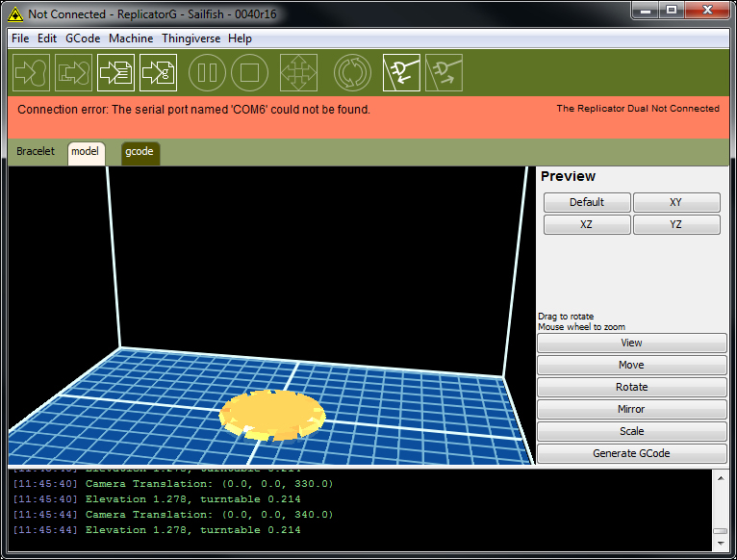Click the 'Mouse wheel to zoom' hint text
The image size is (737, 560).
581,327
